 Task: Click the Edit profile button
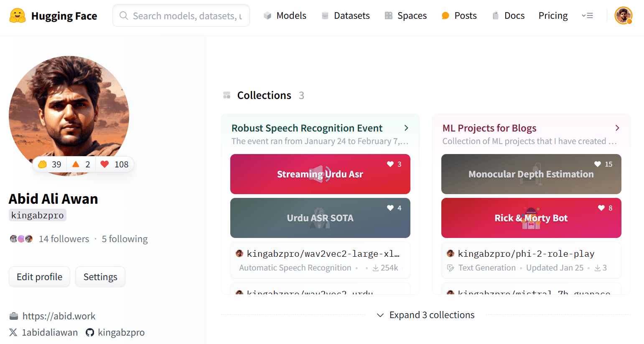point(39,277)
